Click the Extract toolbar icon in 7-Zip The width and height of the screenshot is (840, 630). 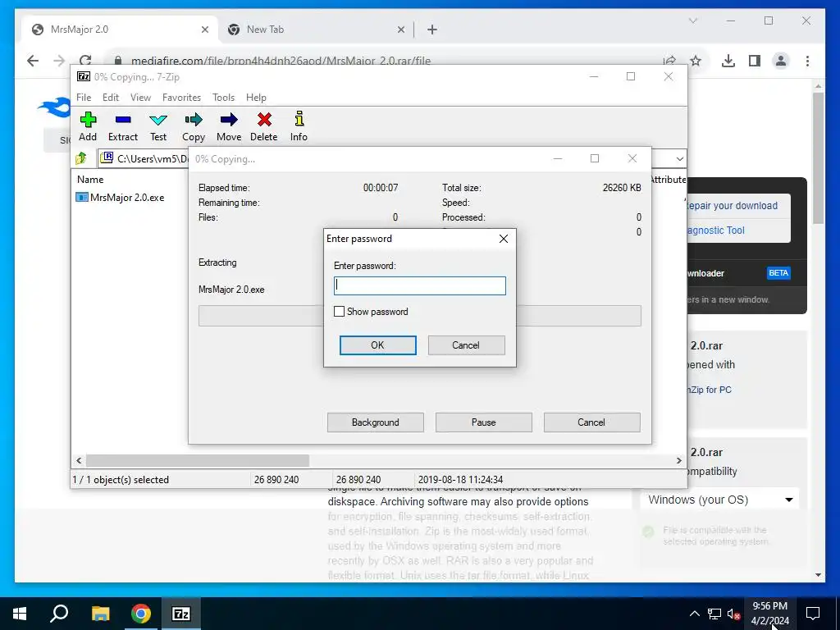point(123,126)
